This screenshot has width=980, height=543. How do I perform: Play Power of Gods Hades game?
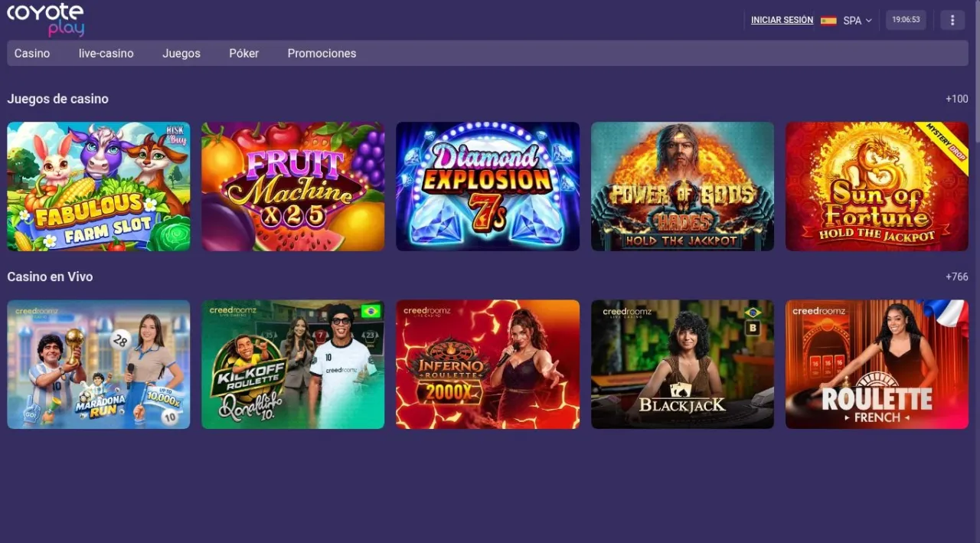(x=682, y=186)
